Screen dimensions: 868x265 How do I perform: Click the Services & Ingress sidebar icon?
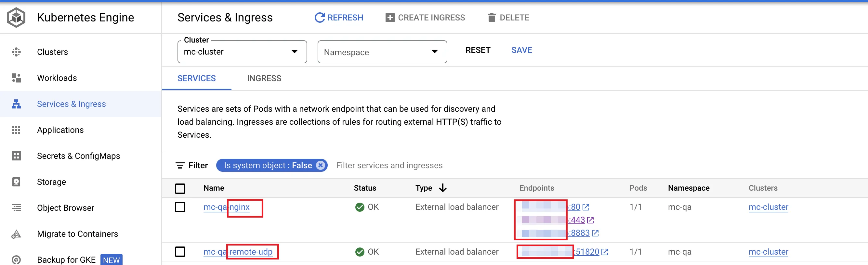click(16, 104)
